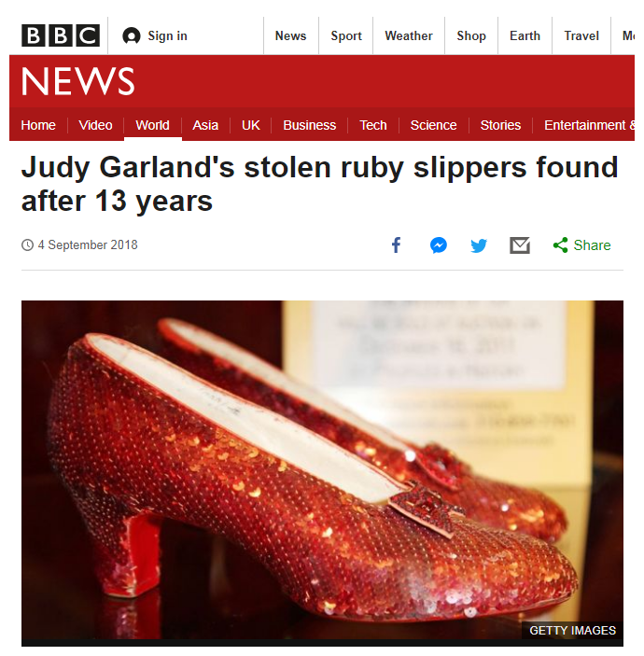Screen dimensions: 644x656
Task: Click the clock icon beside date
Action: point(27,245)
